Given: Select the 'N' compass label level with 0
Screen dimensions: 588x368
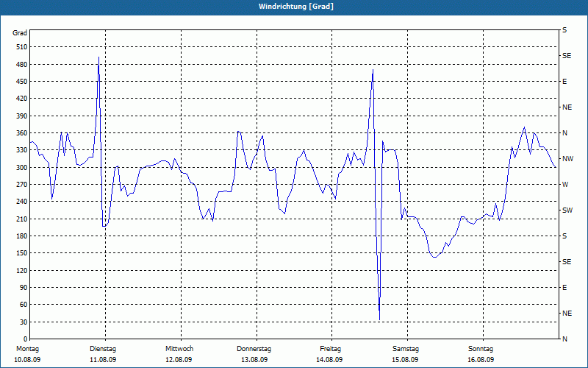Looking at the screenshot, I should point(564,339).
